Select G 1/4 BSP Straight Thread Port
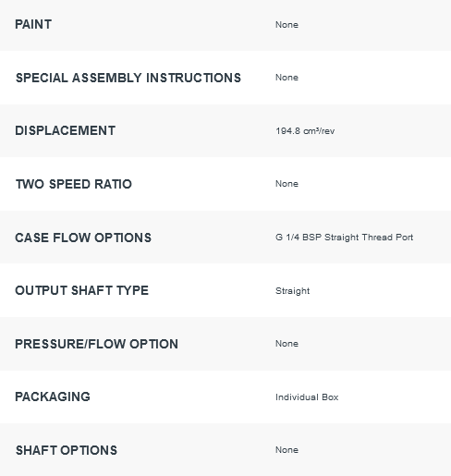 coord(345,238)
